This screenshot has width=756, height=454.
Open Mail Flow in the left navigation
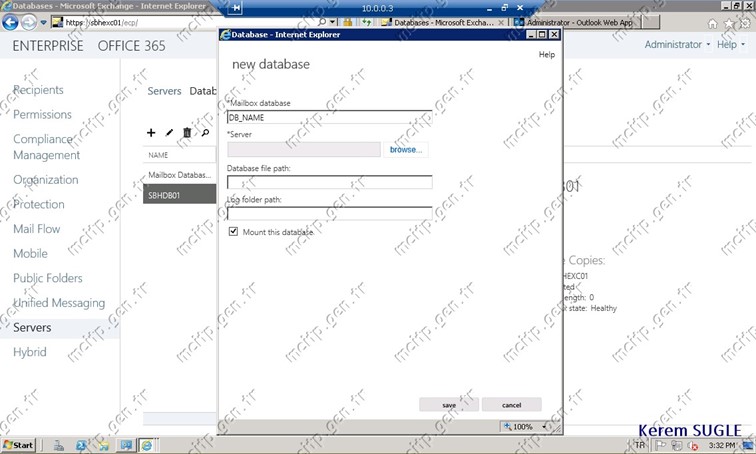tap(37, 229)
